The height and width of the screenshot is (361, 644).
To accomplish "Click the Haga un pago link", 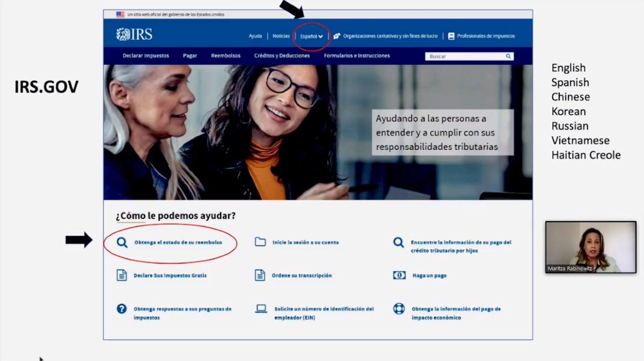I will 429,276.
